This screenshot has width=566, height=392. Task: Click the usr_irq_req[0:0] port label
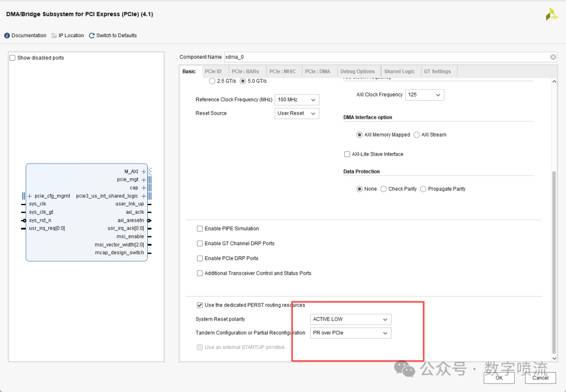coord(47,228)
